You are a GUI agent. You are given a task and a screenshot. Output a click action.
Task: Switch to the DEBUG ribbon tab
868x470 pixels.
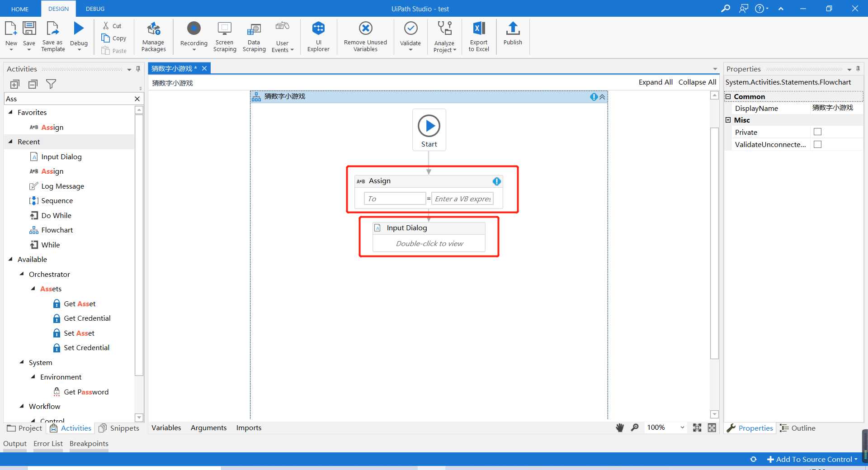coord(95,9)
